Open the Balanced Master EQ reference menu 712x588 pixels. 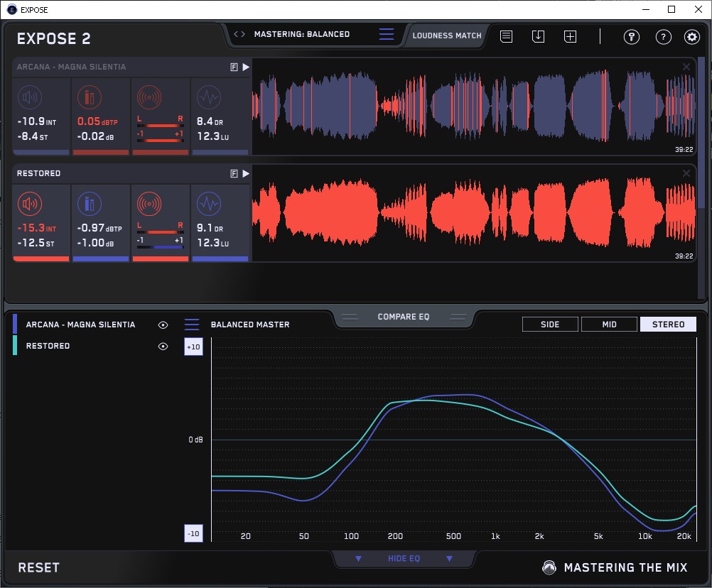point(192,325)
